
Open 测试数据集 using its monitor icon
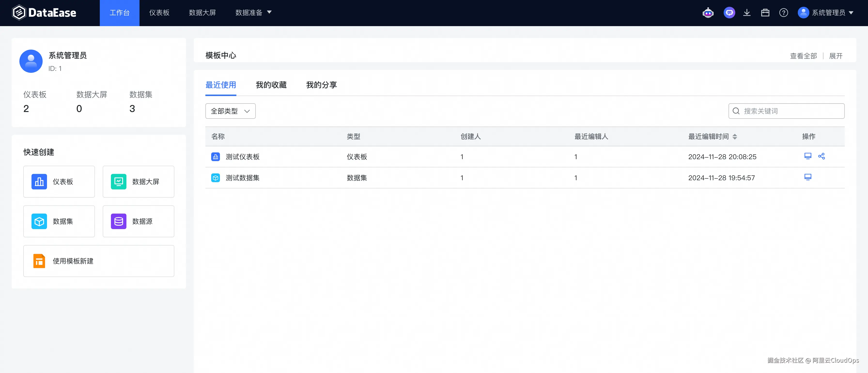pyautogui.click(x=808, y=177)
